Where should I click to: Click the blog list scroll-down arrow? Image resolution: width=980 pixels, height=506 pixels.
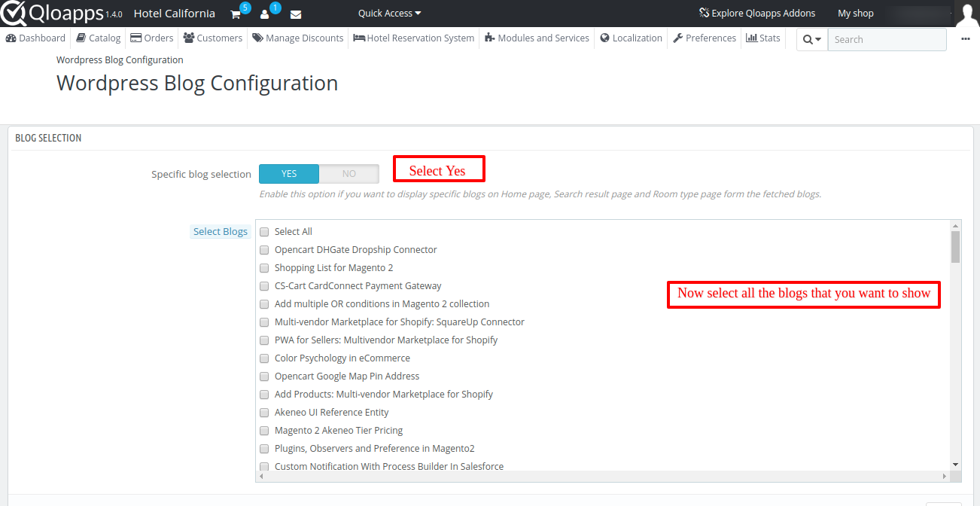[955, 465]
